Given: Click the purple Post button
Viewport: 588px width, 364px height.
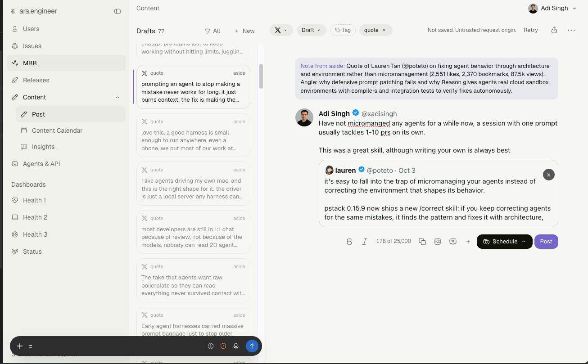Looking at the screenshot, I should [546, 242].
